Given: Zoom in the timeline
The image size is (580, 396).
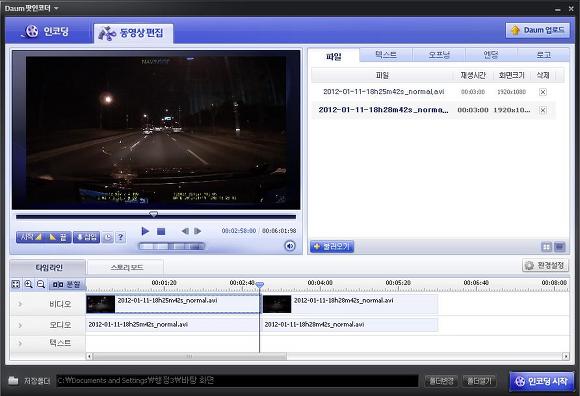Looking at the screenshot, I should 28,284.
